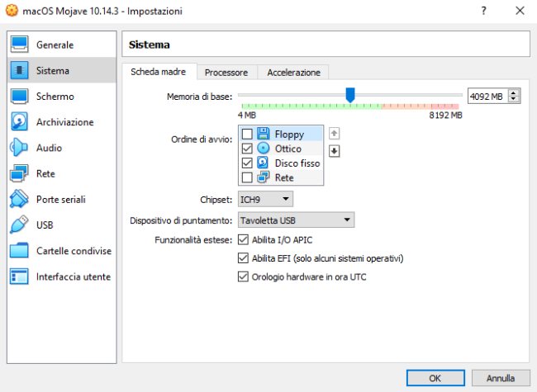
Task: Select the Schermo display icon
Action: pyautogui.click(x=20, y=97)
